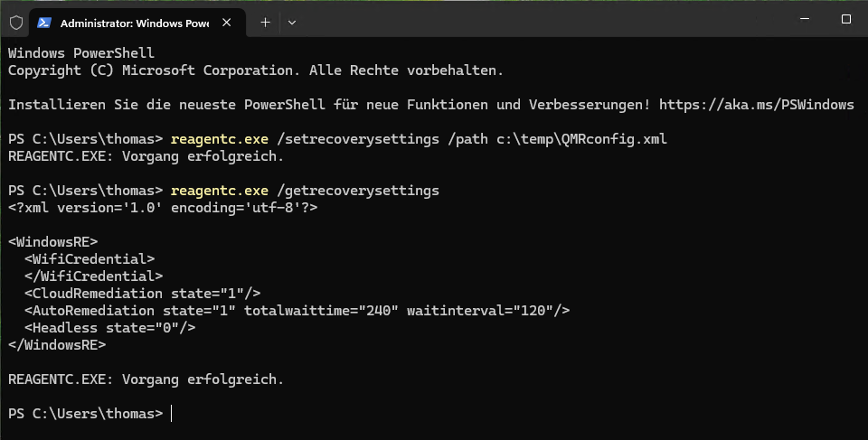Close the Administrator: Windows PowerShell tab
The width and height of the screenshot is (868, 440).
(x=227, y=23)
